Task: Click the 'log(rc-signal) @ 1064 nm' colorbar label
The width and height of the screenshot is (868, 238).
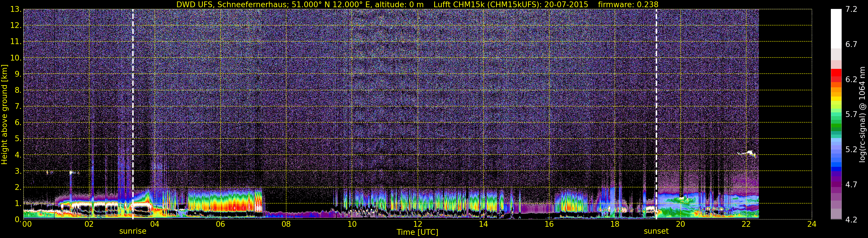Action: point(863,114)
